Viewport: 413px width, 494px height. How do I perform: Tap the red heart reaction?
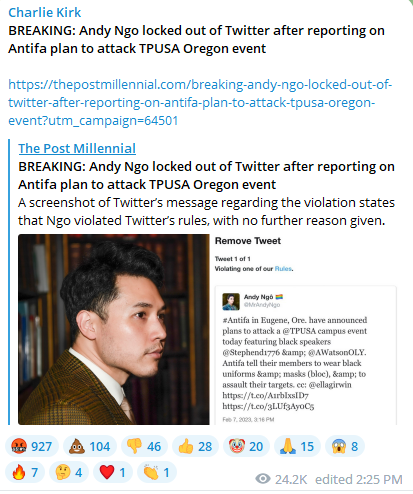coord(113,472)
